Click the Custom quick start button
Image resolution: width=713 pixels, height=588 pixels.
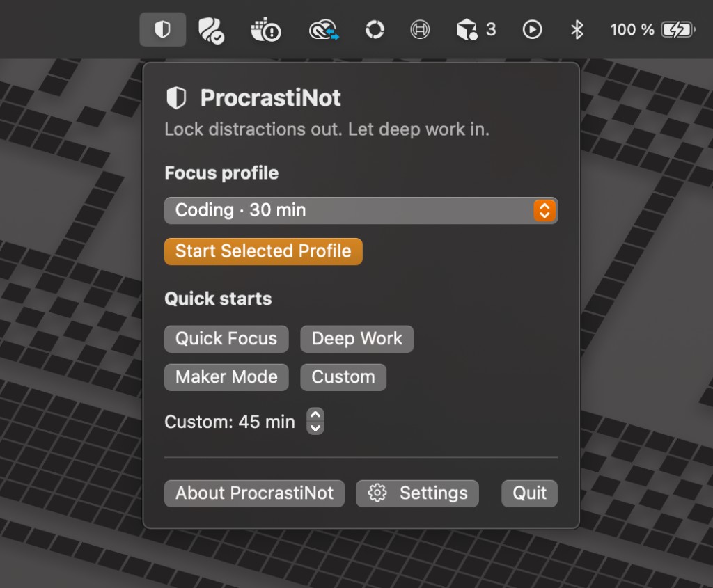(x=343, y=377)
